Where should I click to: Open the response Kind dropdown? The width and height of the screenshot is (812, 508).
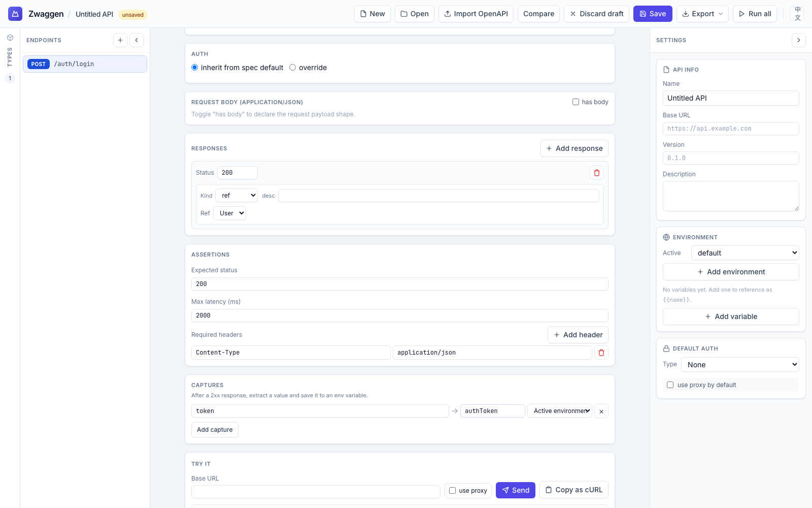pos(237,196)
